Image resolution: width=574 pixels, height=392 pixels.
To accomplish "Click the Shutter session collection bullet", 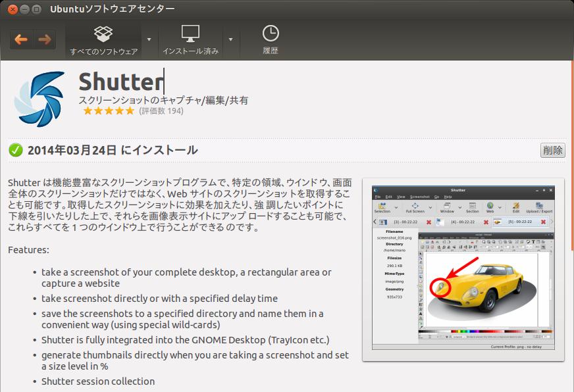I will [98, 381].
